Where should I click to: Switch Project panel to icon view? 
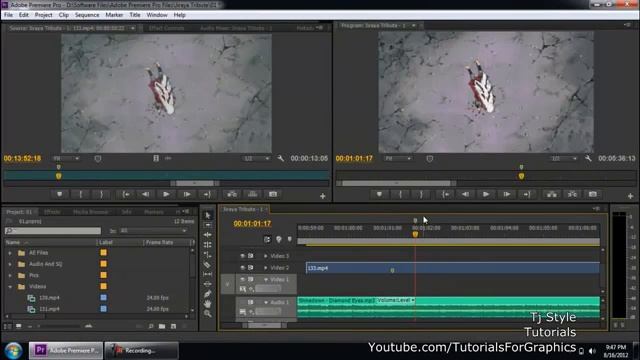[x=18, y=326]
